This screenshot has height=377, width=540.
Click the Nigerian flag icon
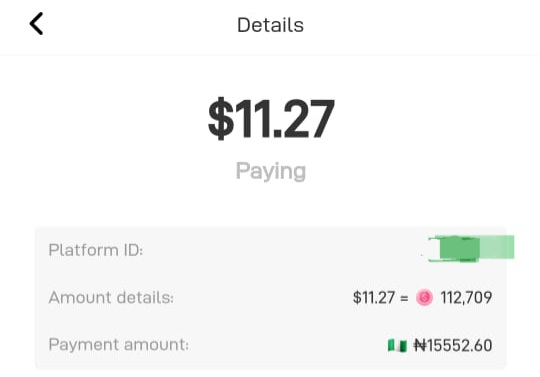[397, 345]
